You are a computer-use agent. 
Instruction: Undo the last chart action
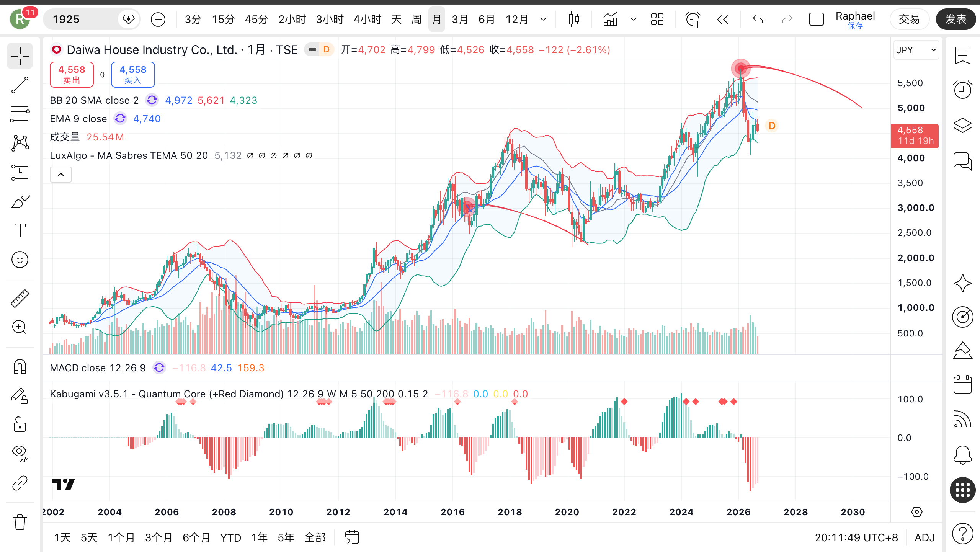point(758,19)
